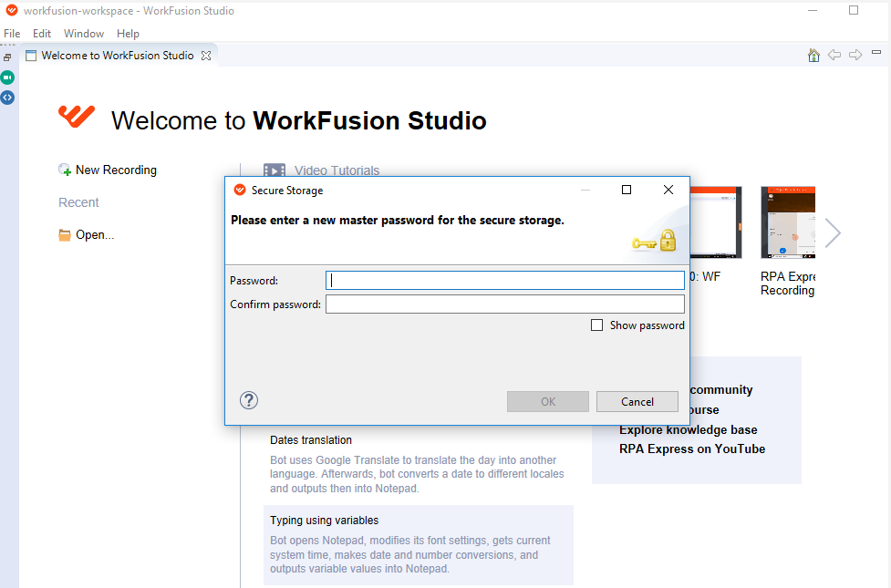The height and width of the screenshot is (588, 891).
Task: Select the Welcome to WorkFusion Studio tab
Action: point(118,56)
